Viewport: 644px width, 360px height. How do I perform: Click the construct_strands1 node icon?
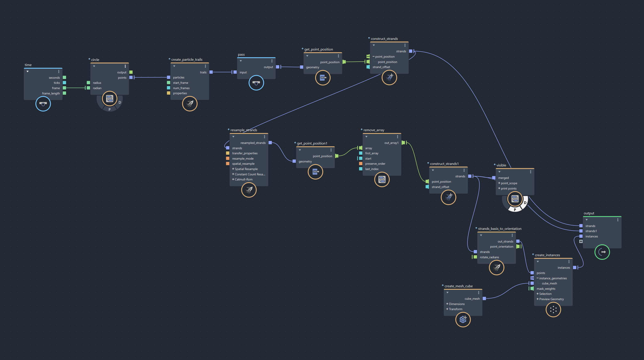[448, 197]
